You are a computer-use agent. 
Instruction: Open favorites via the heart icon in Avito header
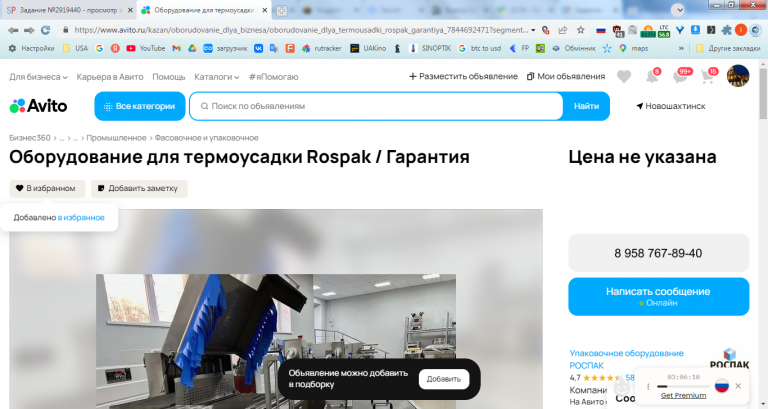[x=624, y=76]
